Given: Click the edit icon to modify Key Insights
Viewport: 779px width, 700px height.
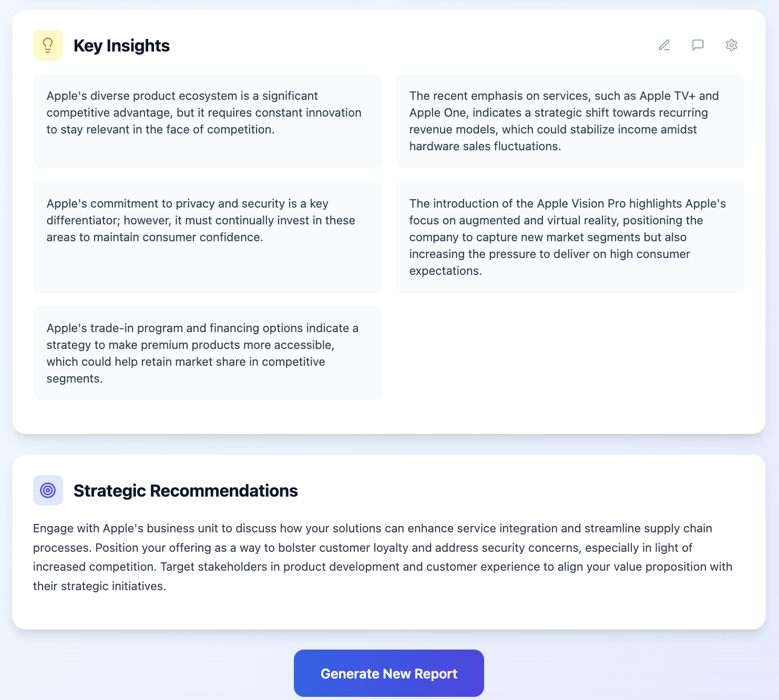Looking at the screenshot, I should coord(664,45).
